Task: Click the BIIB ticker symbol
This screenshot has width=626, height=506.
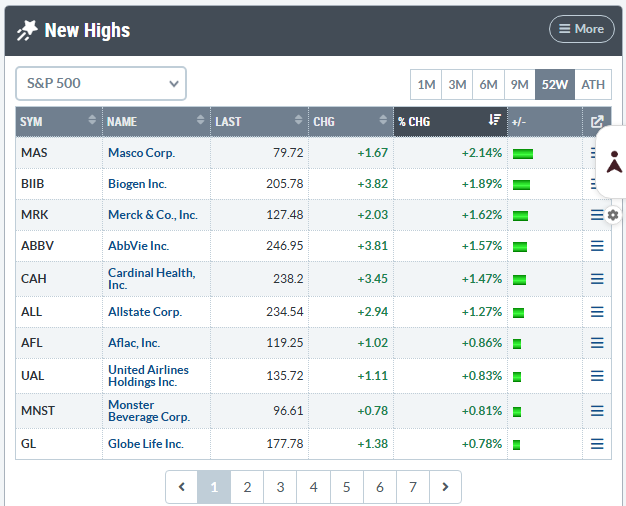Action: (32, 184)
